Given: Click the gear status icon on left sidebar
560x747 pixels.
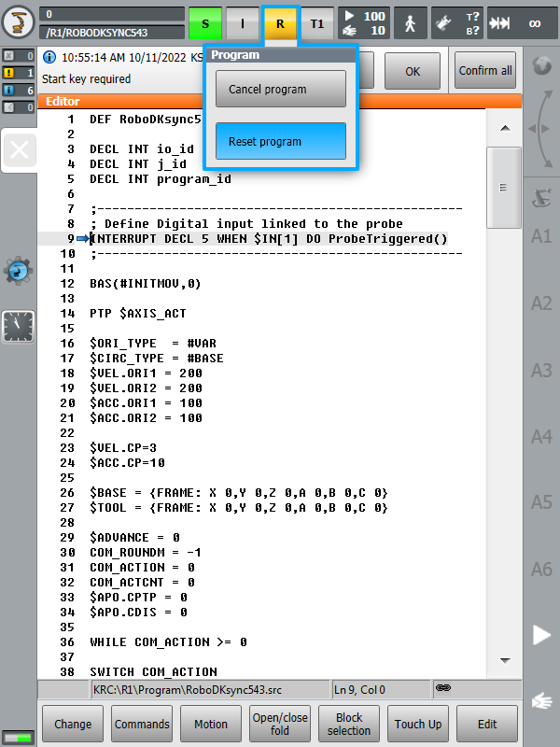Looking at the screenshot, I should [x=18, y=271].
